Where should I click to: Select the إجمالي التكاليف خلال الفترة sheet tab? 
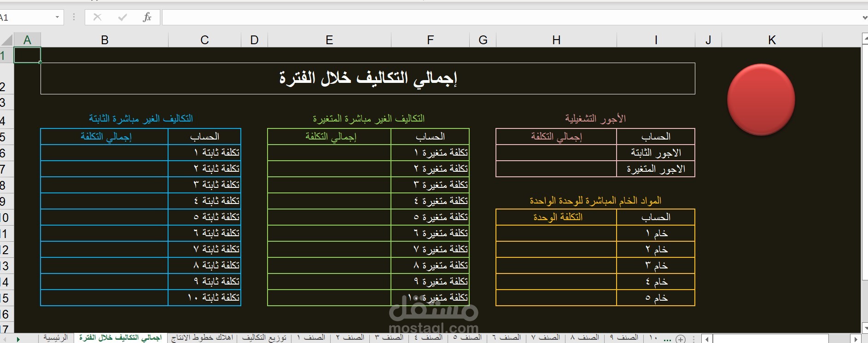tap(120, 338)
